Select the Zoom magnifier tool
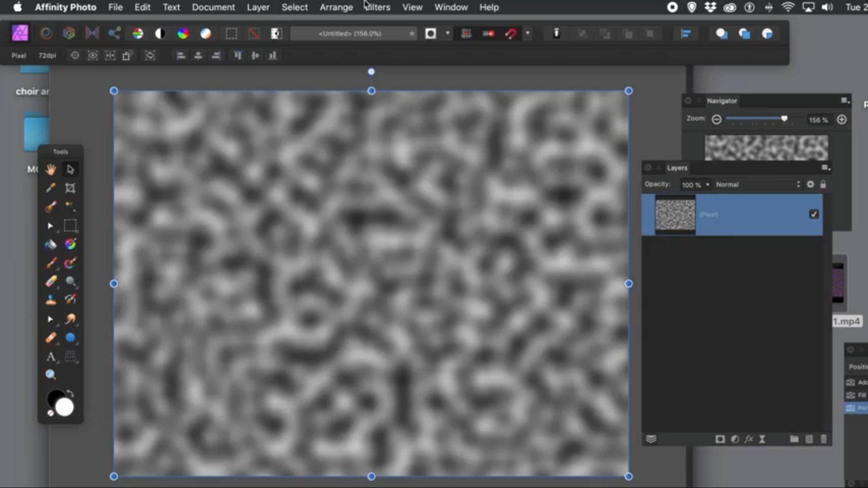 click(51, 375)
